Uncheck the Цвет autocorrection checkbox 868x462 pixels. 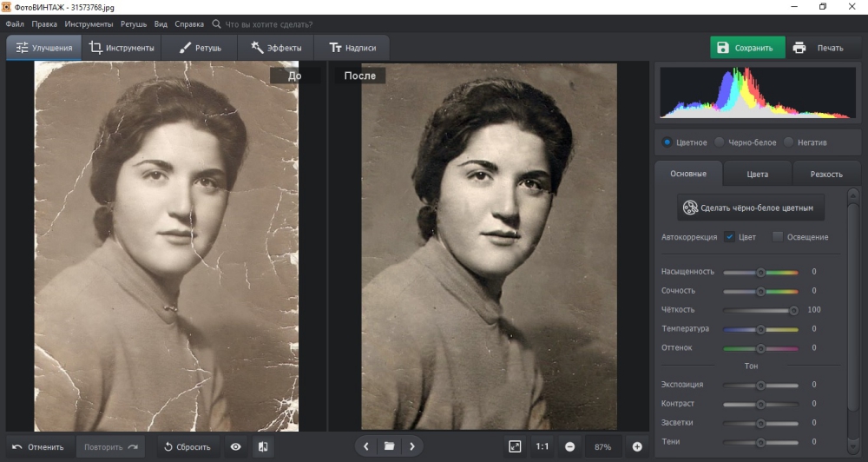pyautogui.click(x=730, y=236)
